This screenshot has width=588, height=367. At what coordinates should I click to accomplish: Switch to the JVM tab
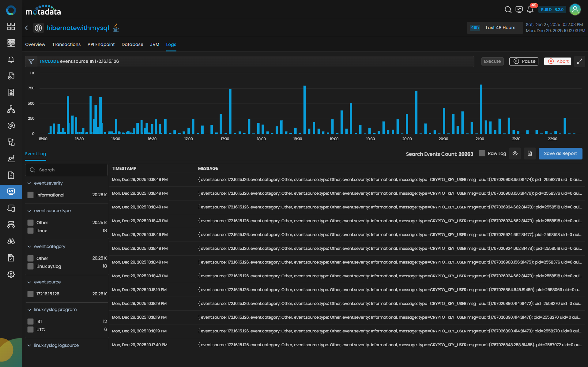[x=155, y=44]
